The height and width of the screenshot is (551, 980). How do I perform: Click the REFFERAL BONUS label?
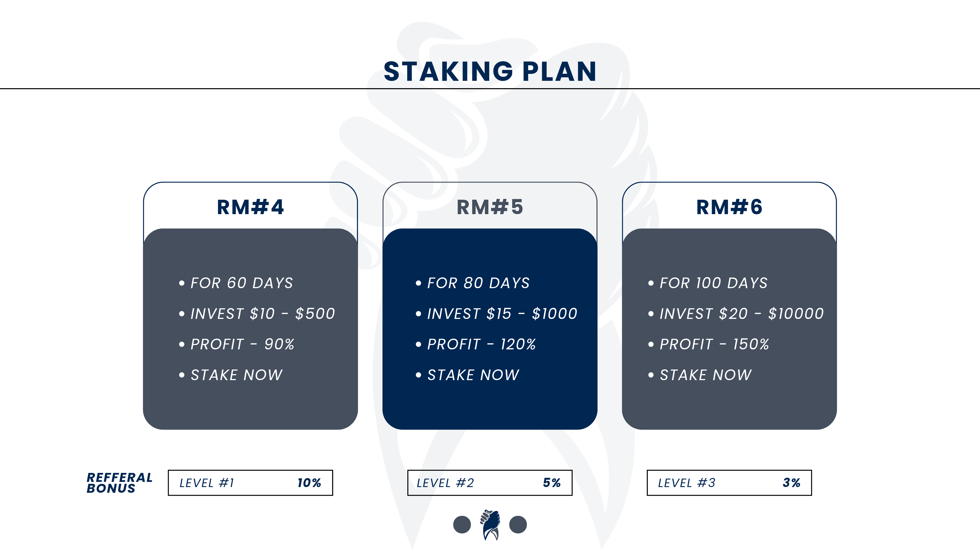point(120,482)
